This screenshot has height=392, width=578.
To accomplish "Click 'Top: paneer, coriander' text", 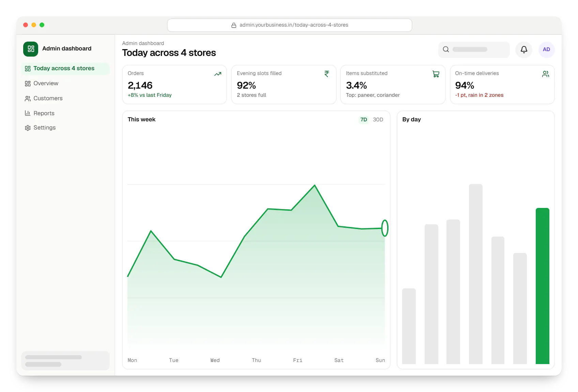I will click(x=373, y=95).
